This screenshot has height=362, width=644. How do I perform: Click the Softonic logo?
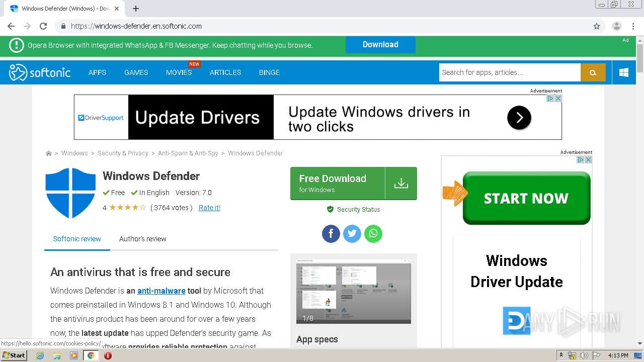[x=40, y=72]
